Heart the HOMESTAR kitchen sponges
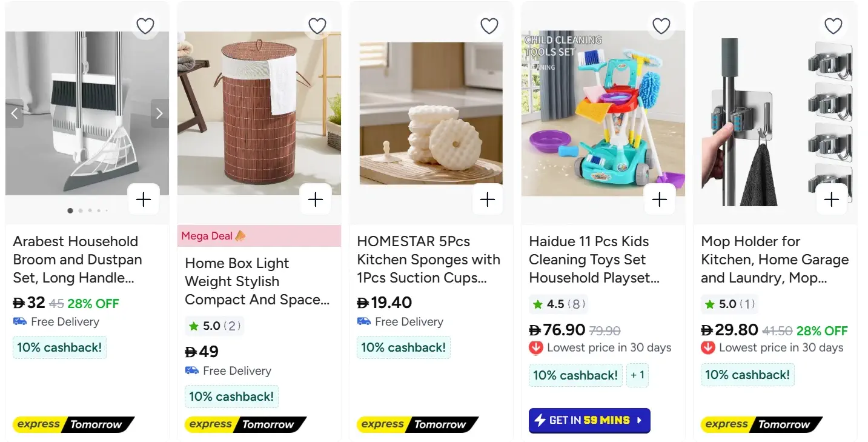The image size is (868, 442). pos(489,26)
